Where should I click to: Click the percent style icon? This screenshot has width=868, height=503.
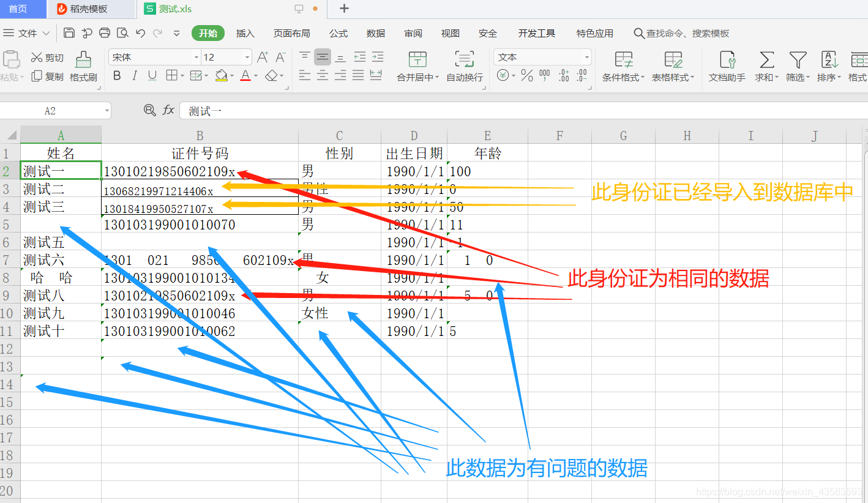[x=526, y=76]
